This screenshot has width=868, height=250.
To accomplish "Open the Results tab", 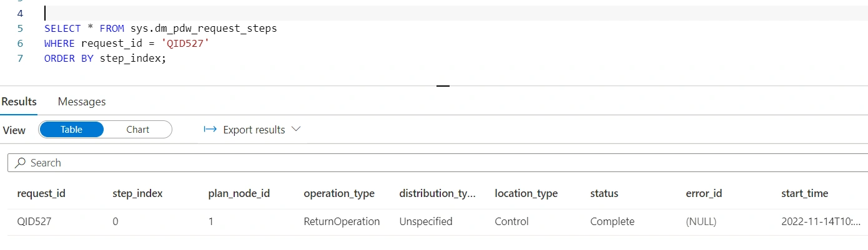I will pyautogui.click(x=19, y=102).
